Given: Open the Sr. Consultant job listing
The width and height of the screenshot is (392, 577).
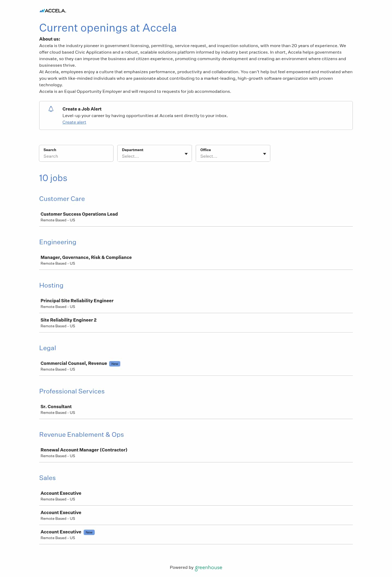Looking at the screenshot, I should pos(196,409).
